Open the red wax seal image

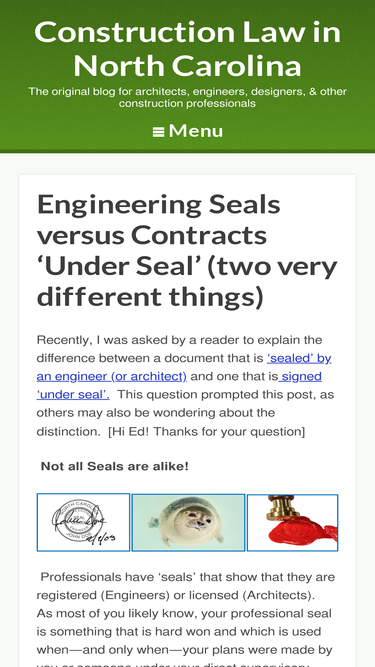(x=293, y=522)
